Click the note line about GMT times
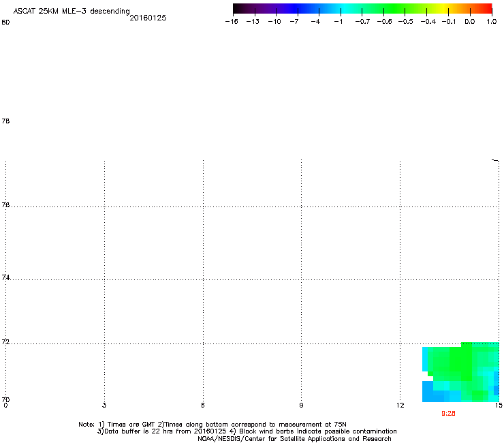The image size is (504, 443). click(212, 425)
